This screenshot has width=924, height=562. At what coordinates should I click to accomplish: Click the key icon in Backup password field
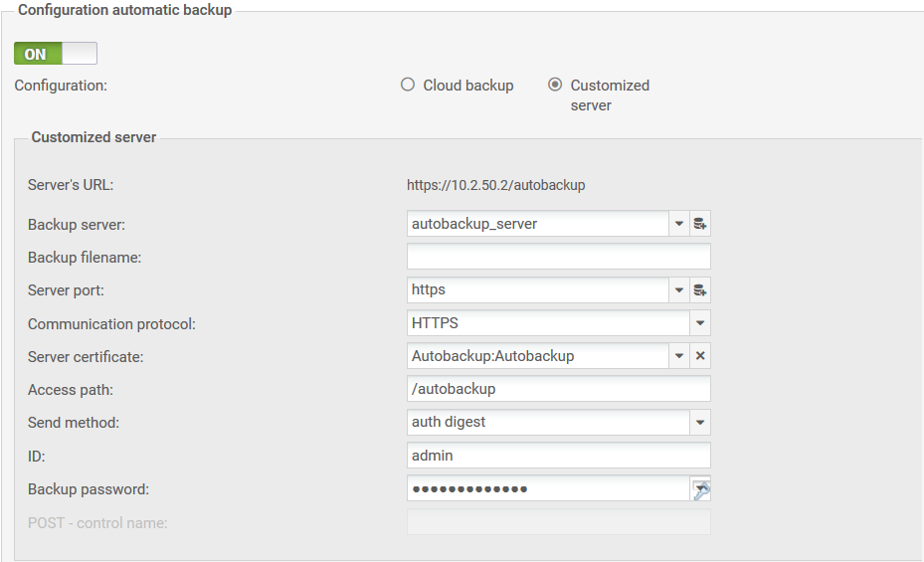coord(701,489)
